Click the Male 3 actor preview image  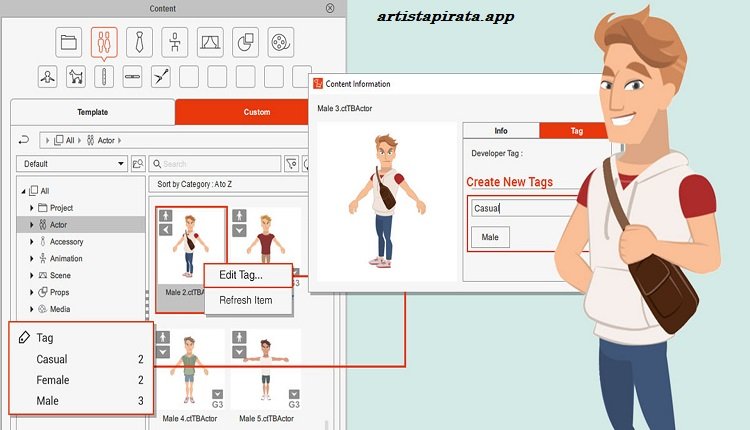pos(387,201)
